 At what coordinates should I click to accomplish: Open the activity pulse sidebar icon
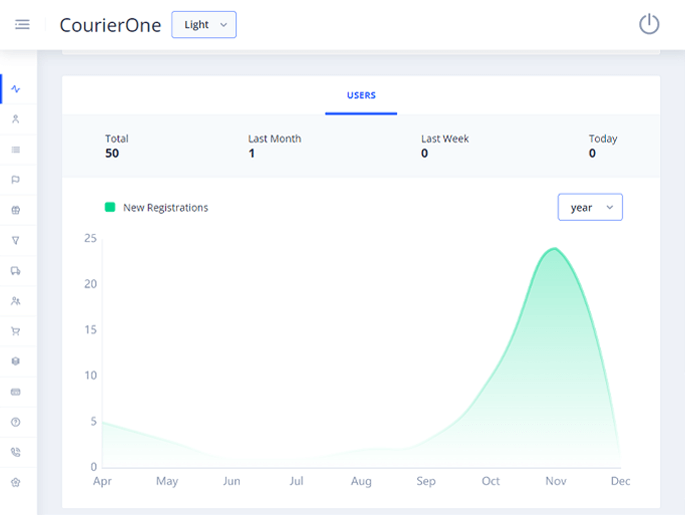pyautogui.click(x=16, y=89)
